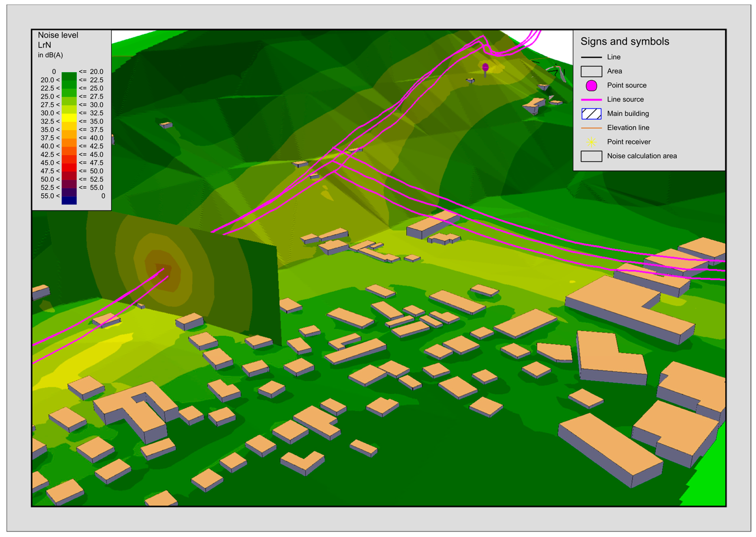This screenshot has height=537, width=756.
Task: Click the purple point source marker on hilltop
Action: [485, 68]
